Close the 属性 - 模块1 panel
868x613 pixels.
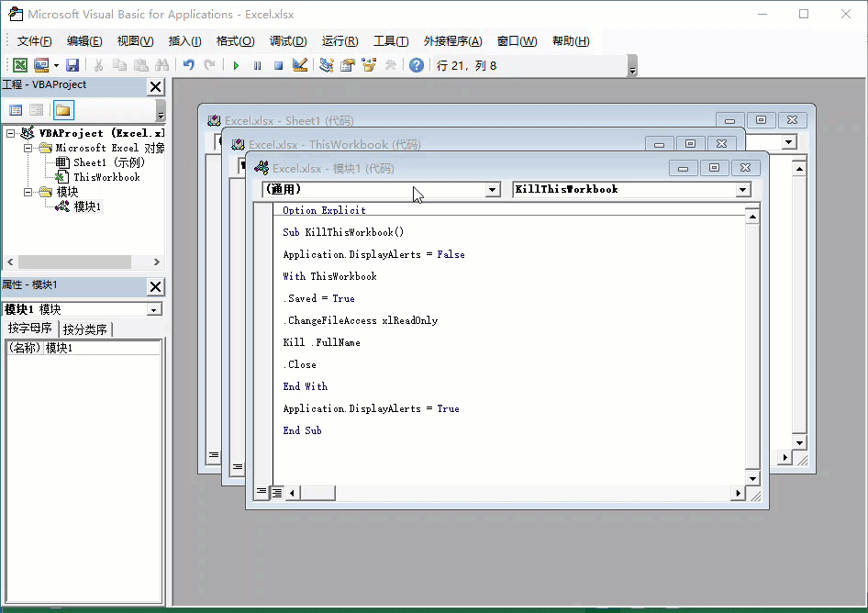(x=156, y=286)
